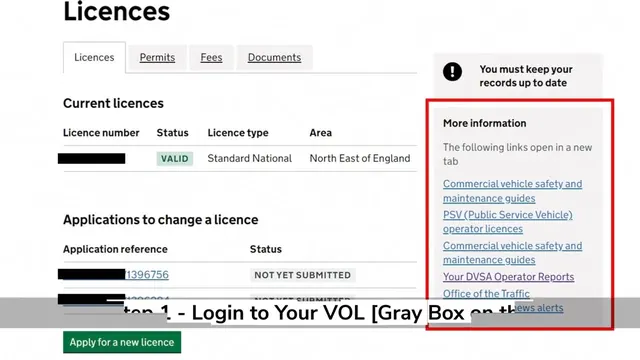Viewport: 640px width, 360px height.
Task: Open Office of the Traffic link
Action: point(486,293)
